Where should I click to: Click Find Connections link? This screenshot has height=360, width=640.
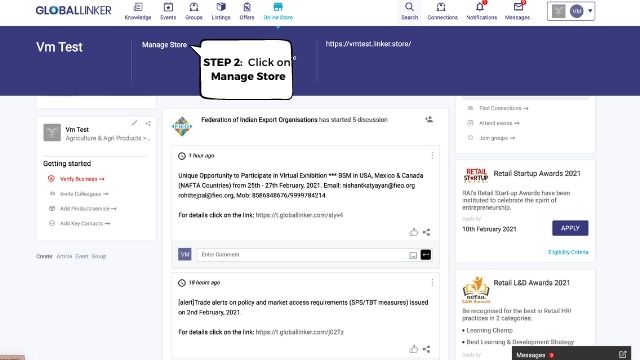click(x=504, y=108)
